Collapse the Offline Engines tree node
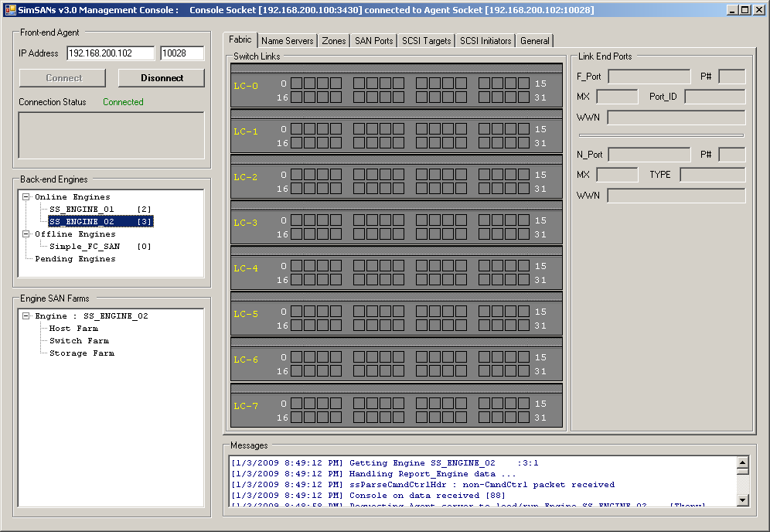The image size is (770, 532). coord(26,234)
